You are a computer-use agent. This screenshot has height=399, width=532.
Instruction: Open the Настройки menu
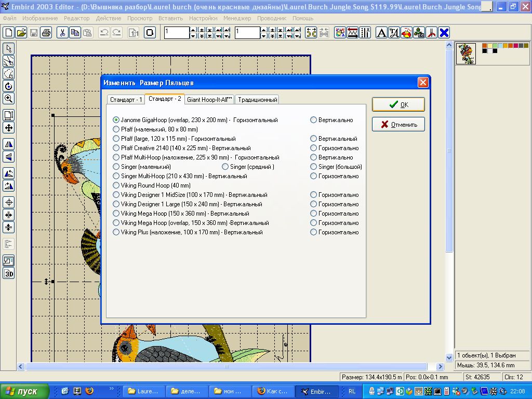[x=203, y=18]
